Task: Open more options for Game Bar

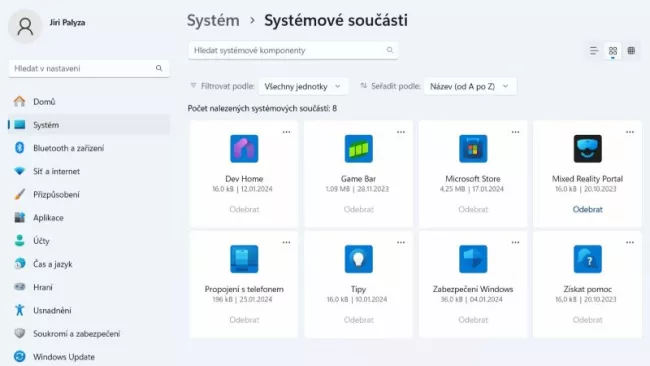Action: (401, 132)
